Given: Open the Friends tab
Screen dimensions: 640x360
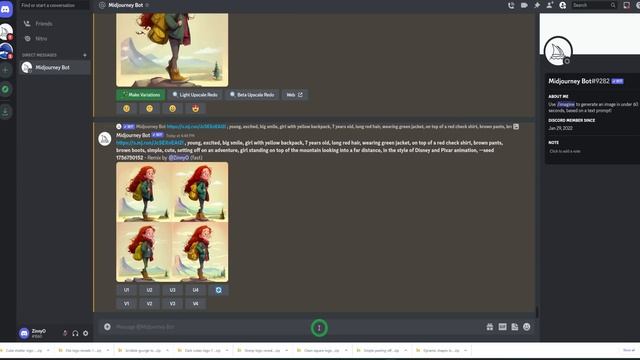Looking at the screenshot, I should [55, 24].
